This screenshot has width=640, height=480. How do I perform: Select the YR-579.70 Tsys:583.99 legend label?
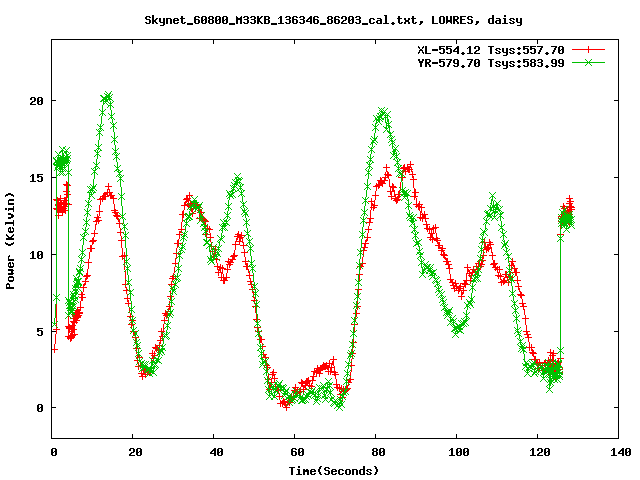(491, 63)
